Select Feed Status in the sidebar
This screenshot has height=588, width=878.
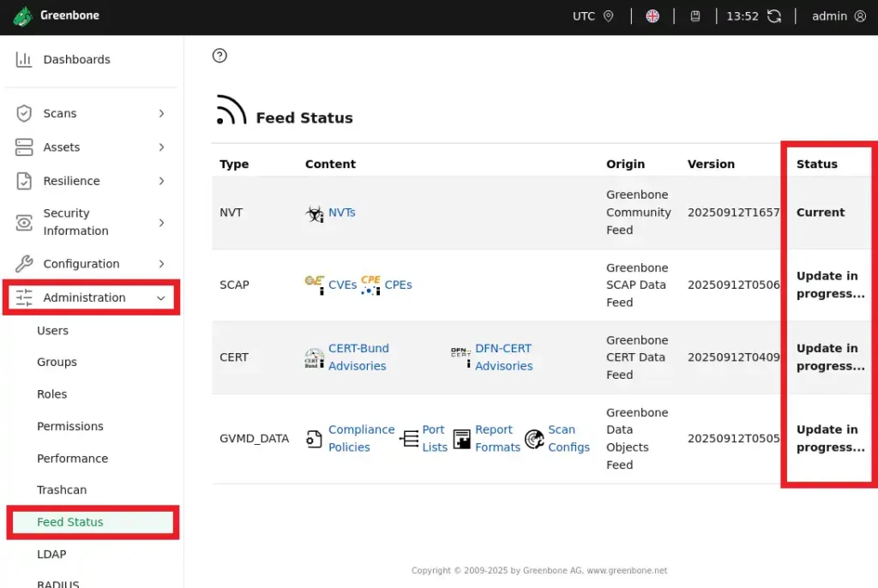pos(69,522)
